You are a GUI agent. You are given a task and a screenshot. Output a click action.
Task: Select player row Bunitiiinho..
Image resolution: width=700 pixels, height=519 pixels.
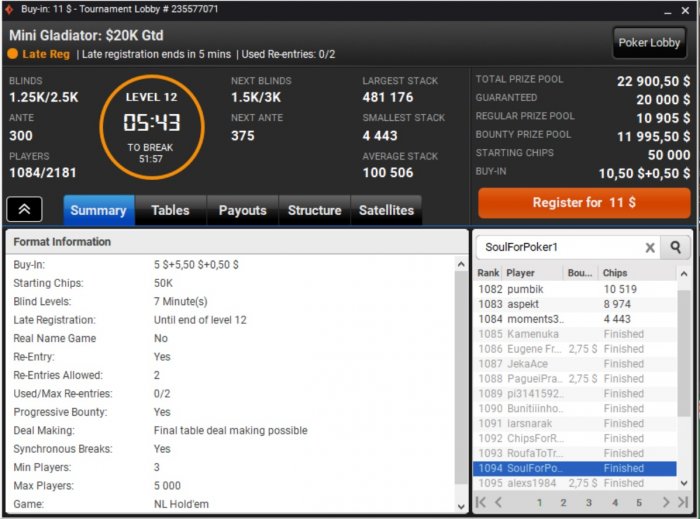click(x=575, y=409)
